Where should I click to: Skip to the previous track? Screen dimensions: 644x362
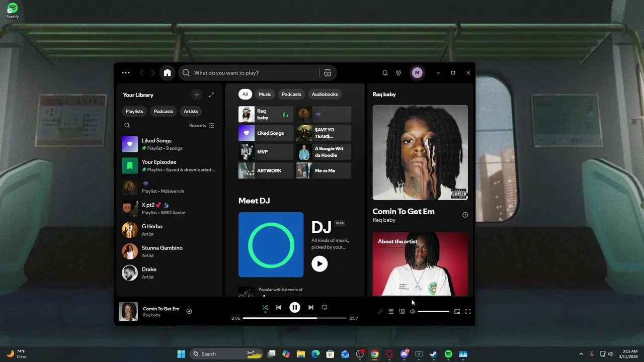pyautogui.click(x=279, y=307)
